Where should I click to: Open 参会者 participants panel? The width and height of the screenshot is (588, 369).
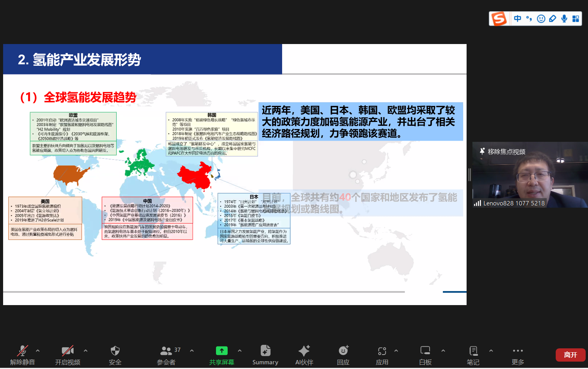(x=166, y=355)
